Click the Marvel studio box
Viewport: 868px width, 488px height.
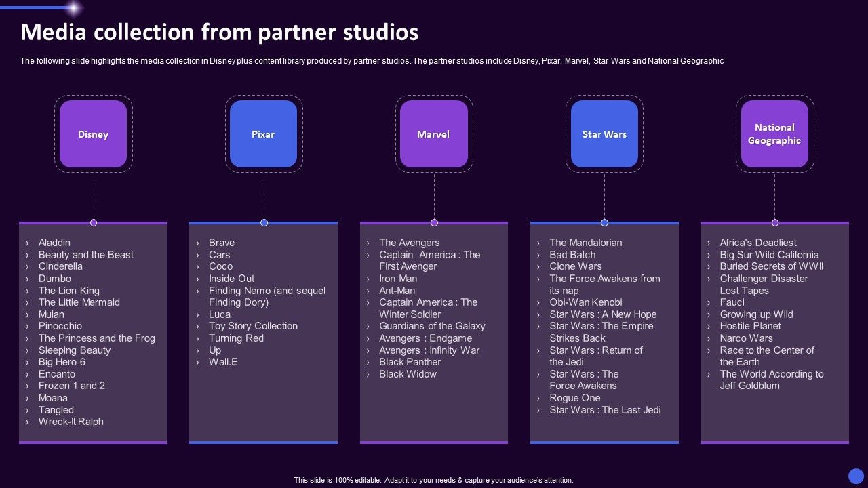point(434,134)
